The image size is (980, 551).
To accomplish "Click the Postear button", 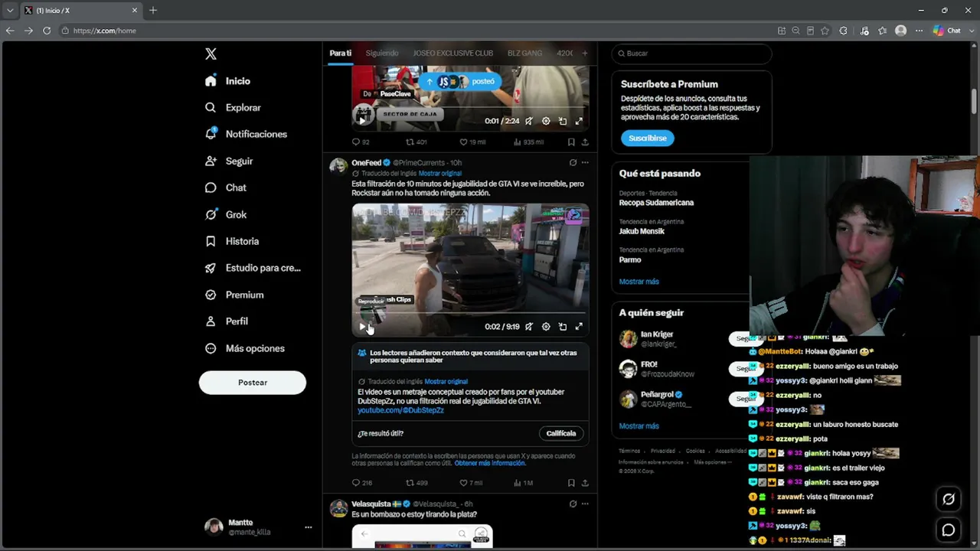I will pos(253,383).
